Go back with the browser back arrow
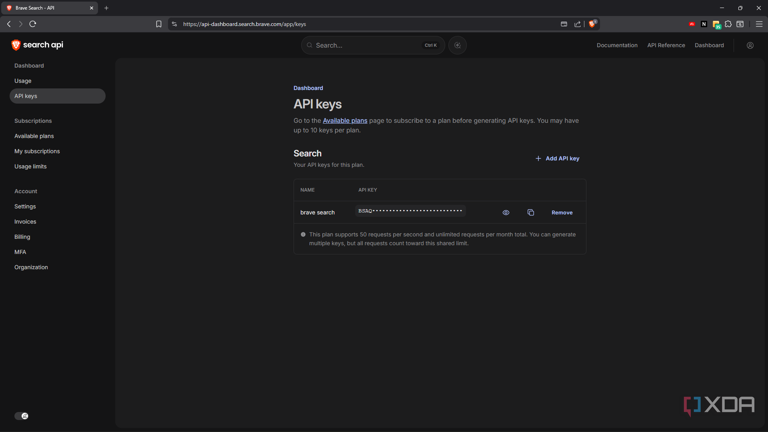The width and height of the screenshot is (768, 432). [9, 24]
